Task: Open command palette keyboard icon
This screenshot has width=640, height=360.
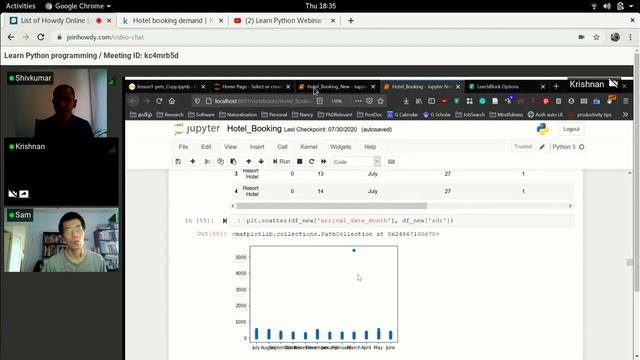Action: pyautogui.click(x=391, y=162)
